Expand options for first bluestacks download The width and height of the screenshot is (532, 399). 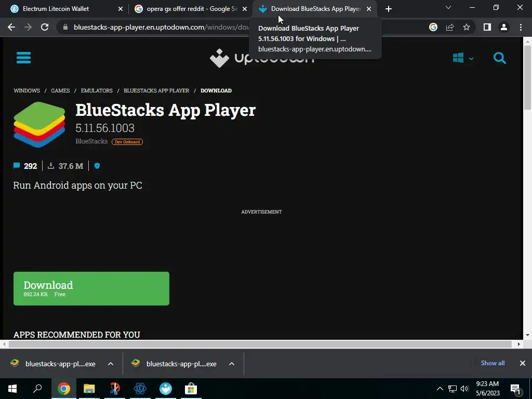click(x=111, y=364)
